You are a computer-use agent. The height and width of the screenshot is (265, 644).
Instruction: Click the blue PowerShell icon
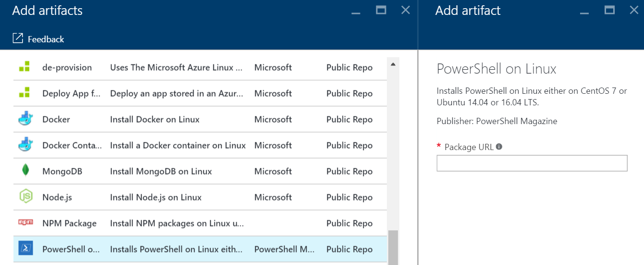point(25,249)
